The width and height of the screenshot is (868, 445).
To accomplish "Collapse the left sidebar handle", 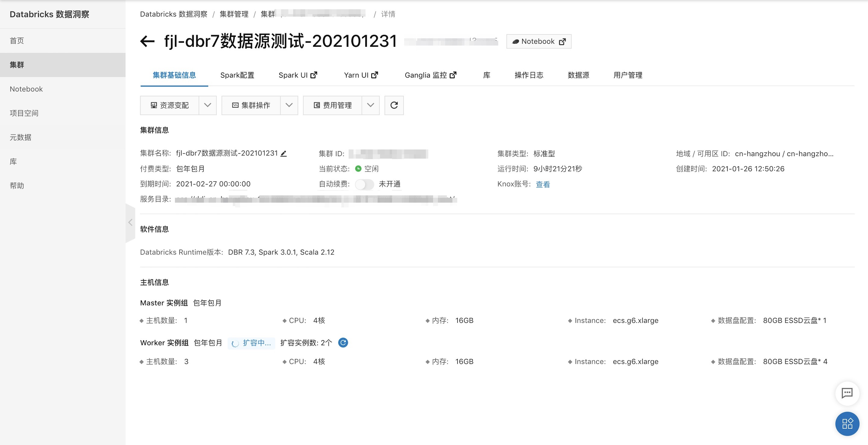I will point(130,222).
